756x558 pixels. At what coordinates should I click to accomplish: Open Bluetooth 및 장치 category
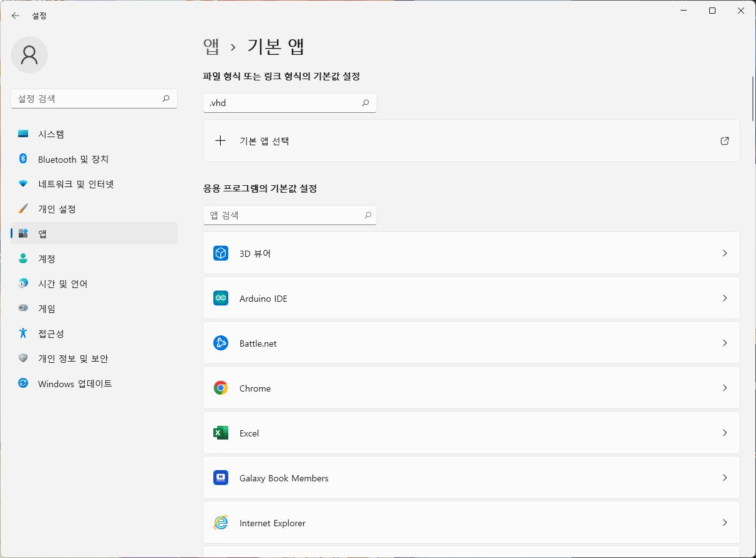94,159
